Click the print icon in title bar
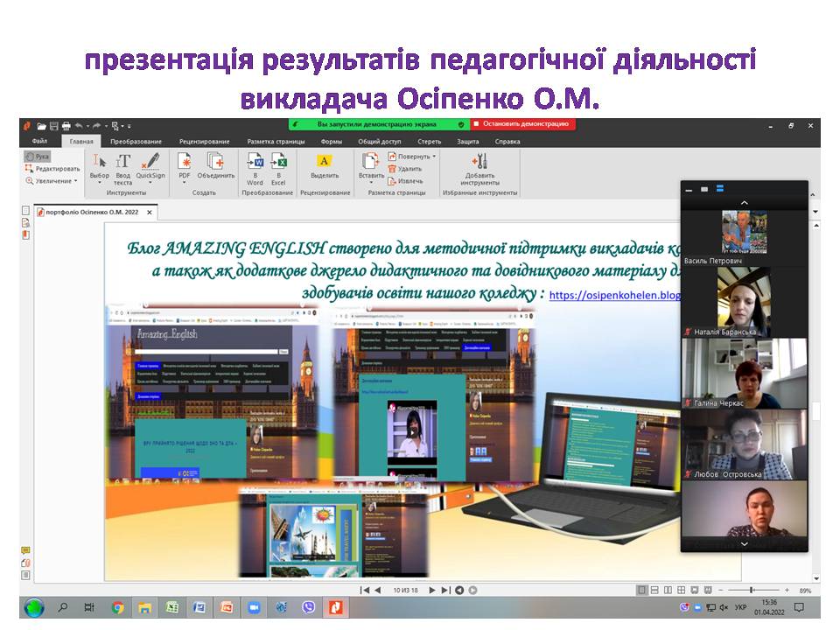 click(66, 126)
